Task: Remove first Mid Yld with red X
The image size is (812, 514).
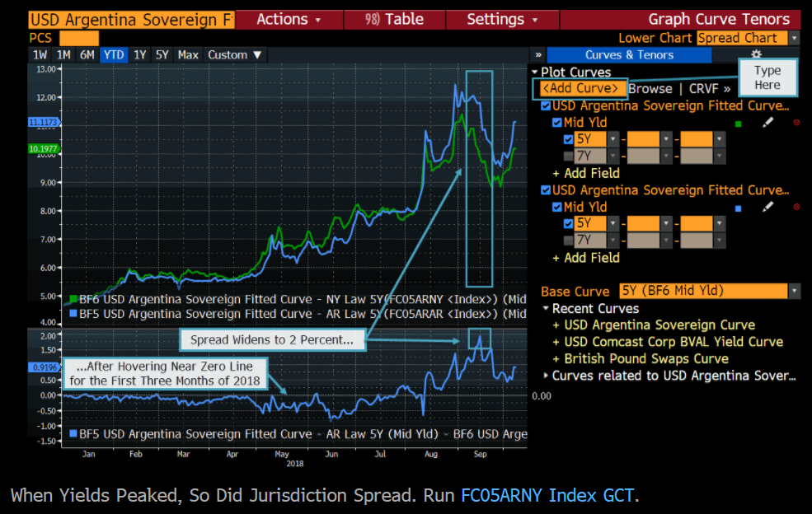Action: pyautogui.click(x=796, y=123)
